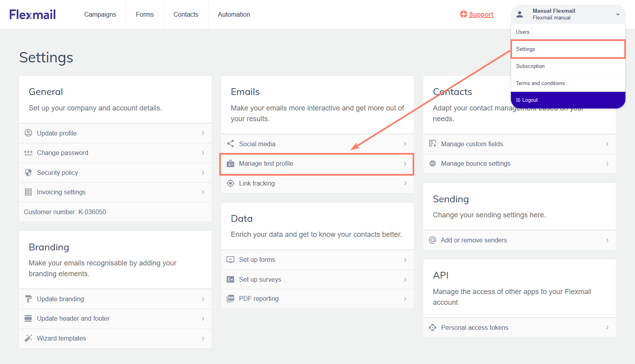Open Add or remove senders
This screenshot has width=635, height=364.
pos(520,240)
